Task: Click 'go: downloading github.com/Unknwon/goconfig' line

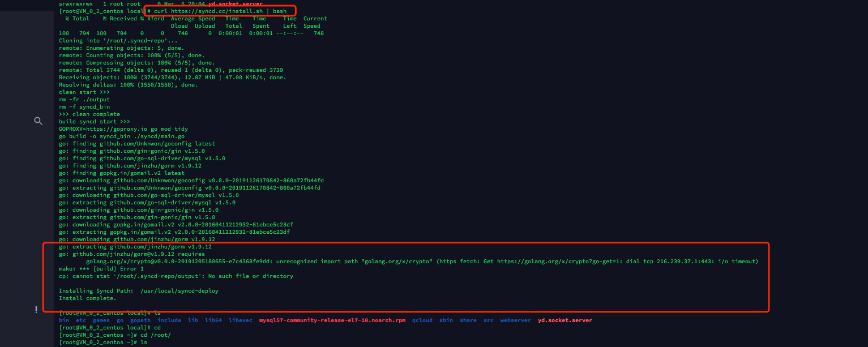Action: click(191, 181)
